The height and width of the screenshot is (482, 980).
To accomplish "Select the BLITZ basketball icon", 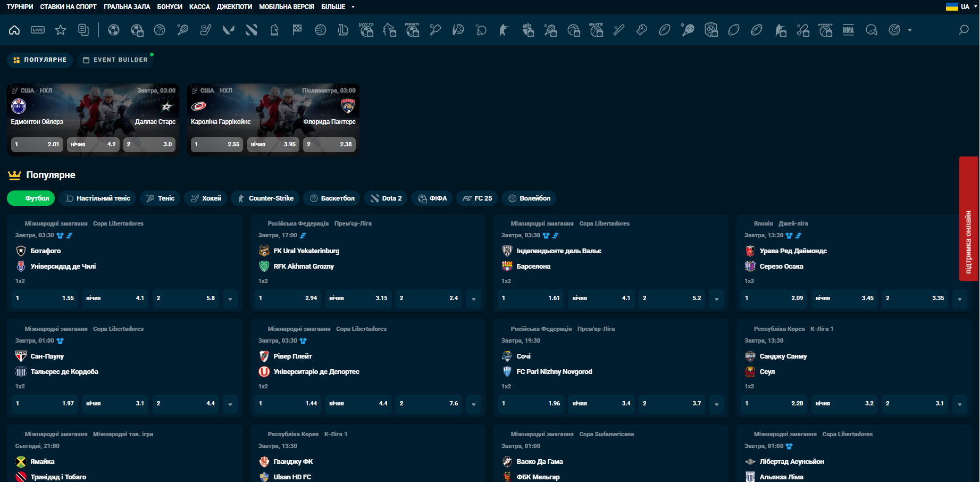I will coord(596,30).
